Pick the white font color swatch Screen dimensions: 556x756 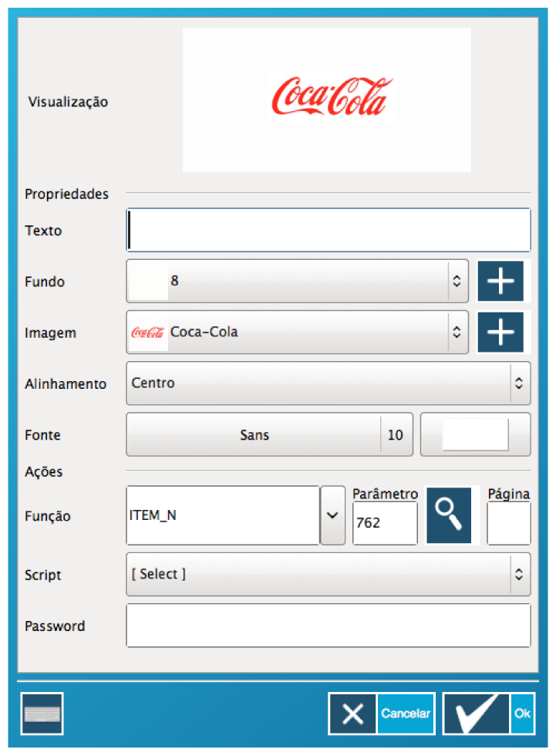point(475,435)
